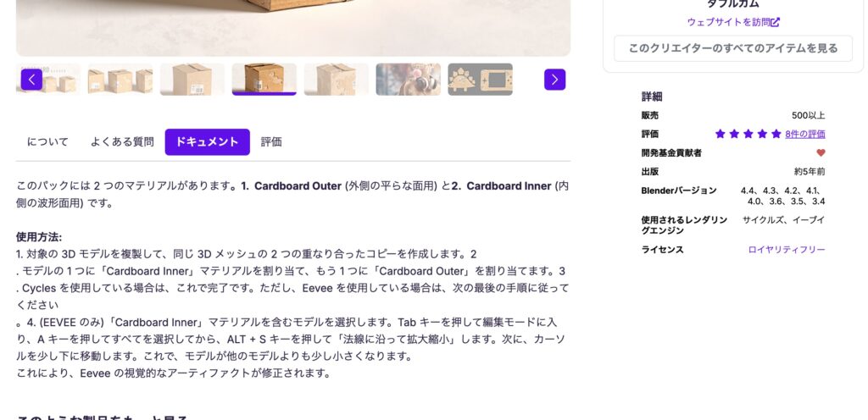Open the 8件の評価 reviews link

click(805, 134)
